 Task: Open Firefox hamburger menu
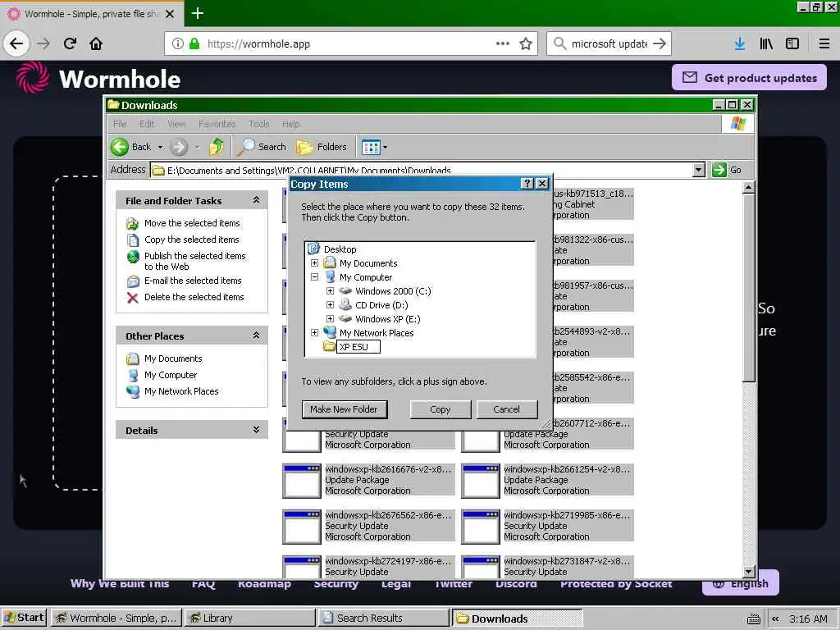pyautogui.click(x=824, y=43)
